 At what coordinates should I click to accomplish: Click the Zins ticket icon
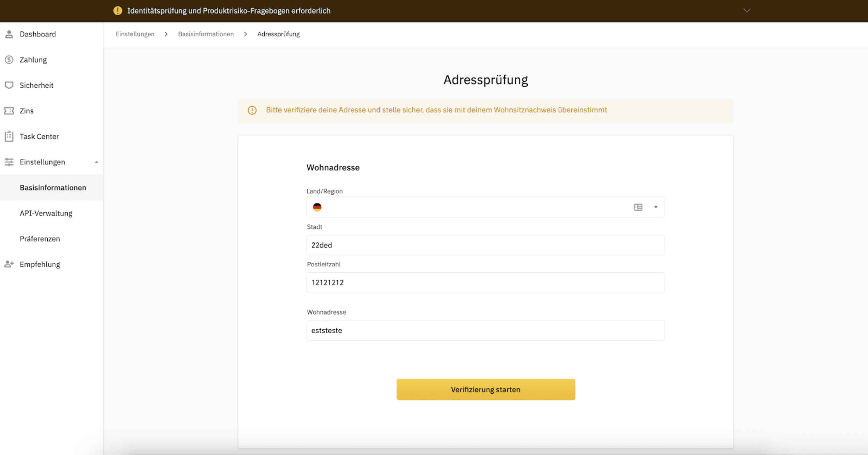pos(9,111)
